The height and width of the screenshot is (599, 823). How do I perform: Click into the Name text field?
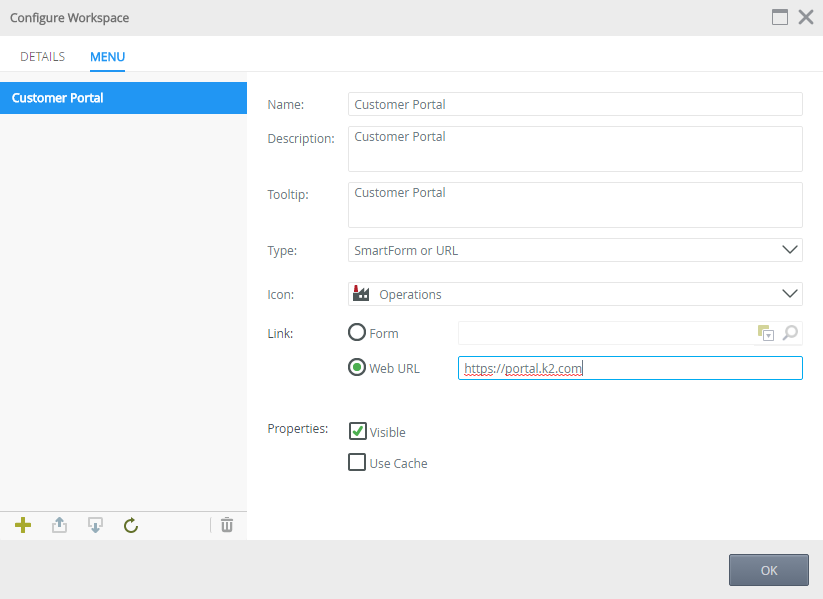575,104
